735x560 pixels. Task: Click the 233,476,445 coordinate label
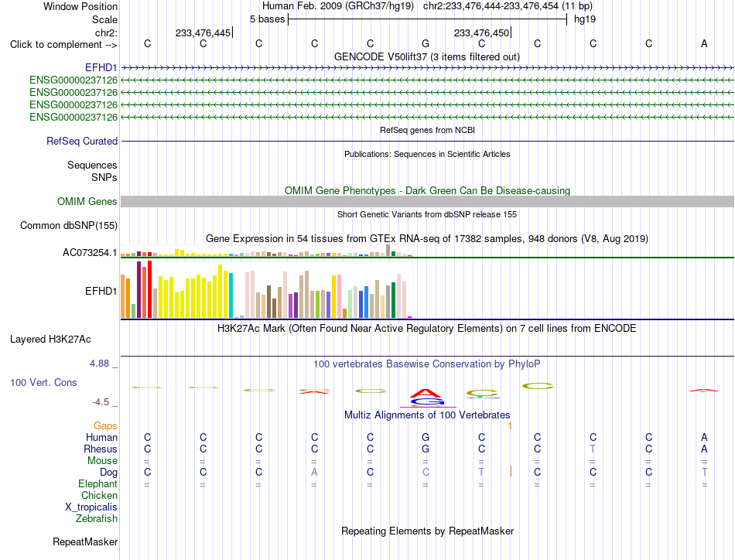tap(203, 32)
